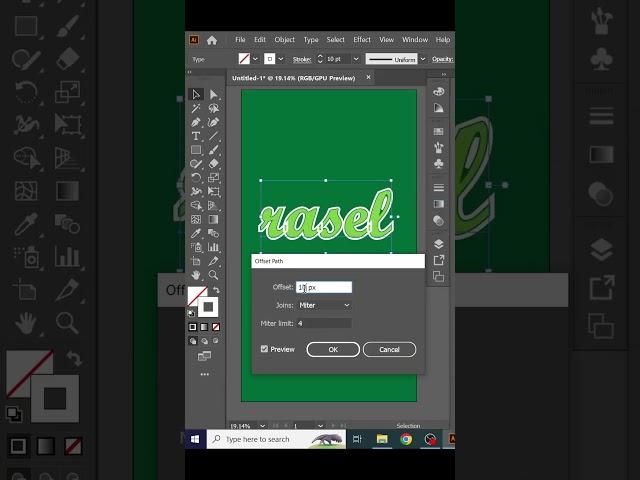The image size is (640, 480).
Task: Open the Window menu
Action: coord(415,40)
